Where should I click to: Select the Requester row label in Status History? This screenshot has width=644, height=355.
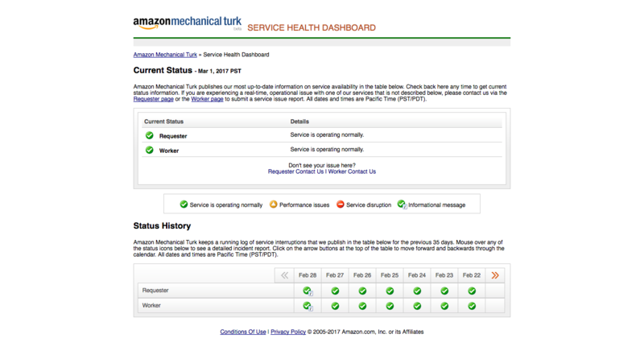155,291
